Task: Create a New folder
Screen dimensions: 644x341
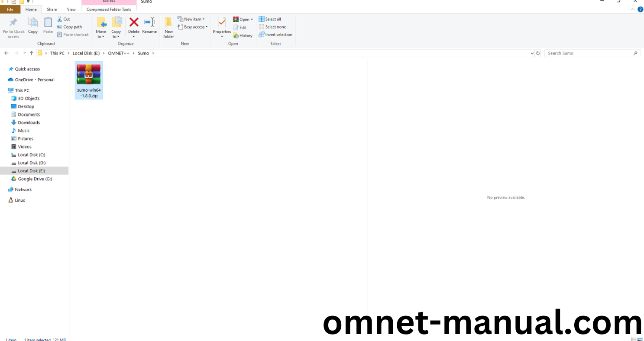Action: pos(168,28)
